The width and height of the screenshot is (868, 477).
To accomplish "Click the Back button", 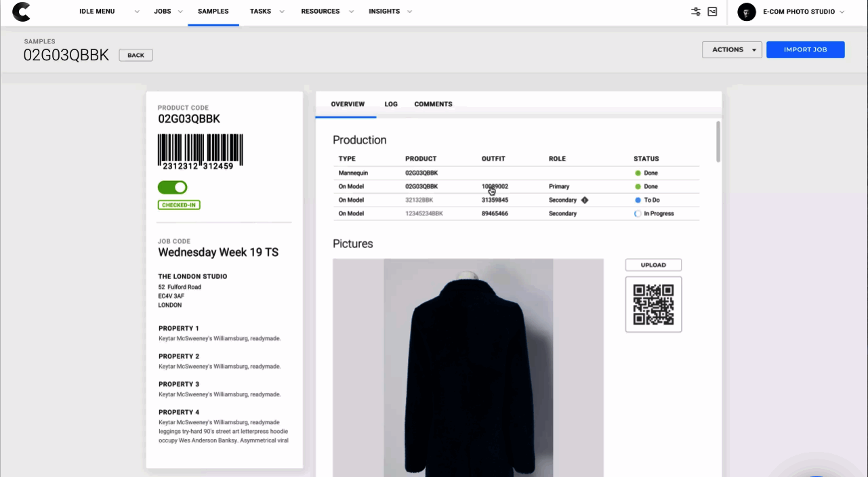I will [x=136, y=56].
